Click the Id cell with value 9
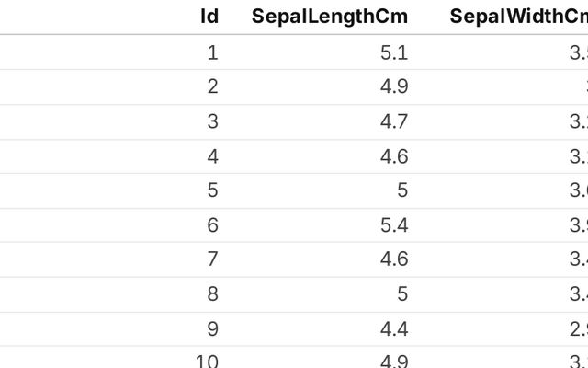 pos(212,329)
